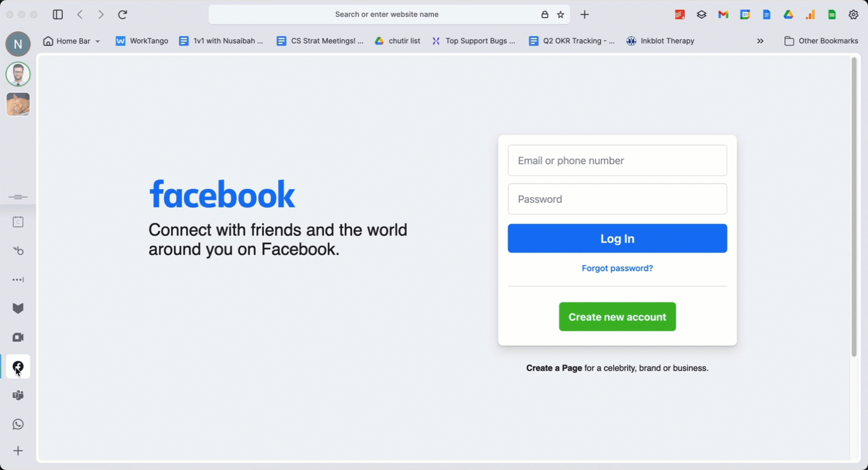The width and height of the screenshot is (868, 470).
Task: Open the 'b' leaf app in sidebar
Action: (x=18, y=251)
